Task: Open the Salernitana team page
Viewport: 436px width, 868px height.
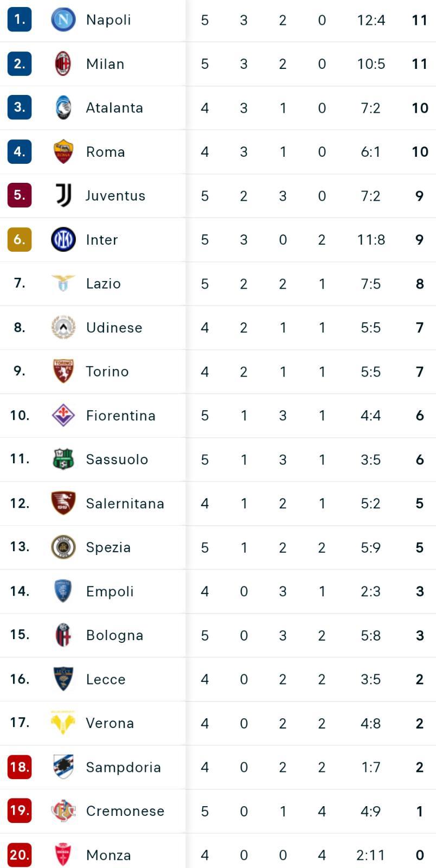Action: (125, 503)
